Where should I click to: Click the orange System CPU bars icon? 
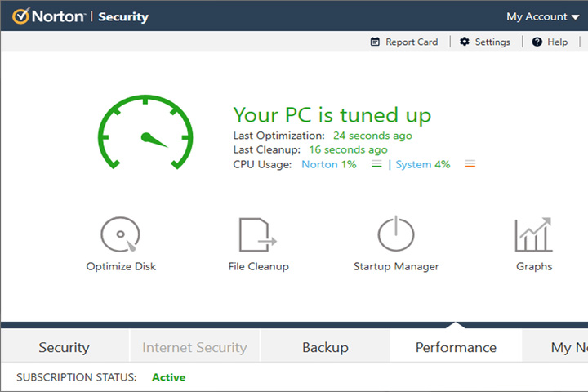[470, 164]
